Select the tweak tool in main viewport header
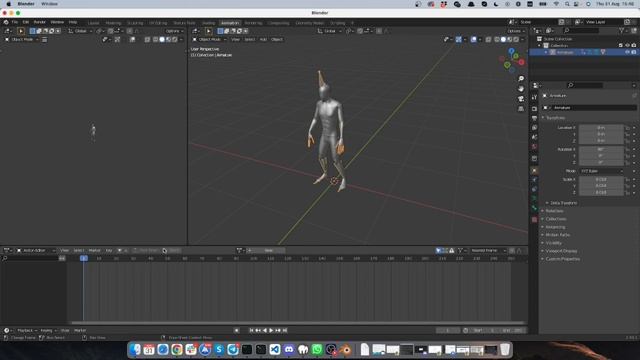 (x=209, y=31)
